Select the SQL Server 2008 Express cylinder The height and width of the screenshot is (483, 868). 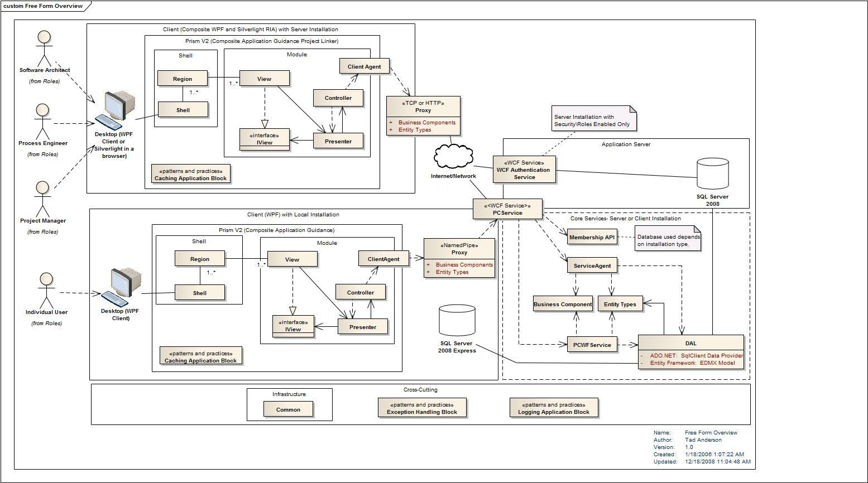(x=457, y=321)
